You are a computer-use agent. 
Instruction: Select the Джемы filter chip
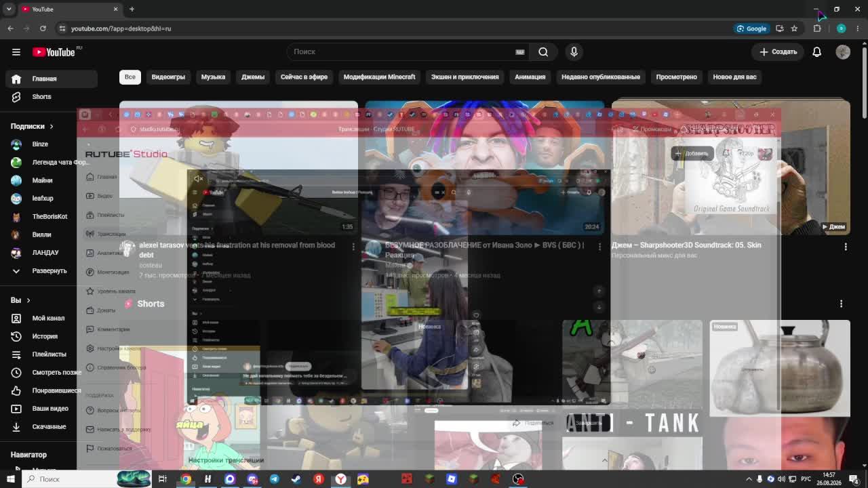pos(253,77)
